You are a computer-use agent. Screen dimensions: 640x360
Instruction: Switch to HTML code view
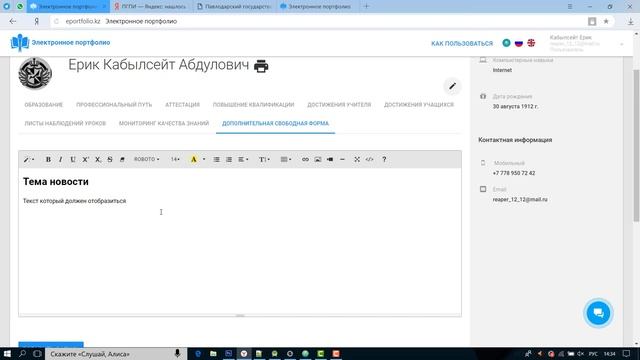369,160
